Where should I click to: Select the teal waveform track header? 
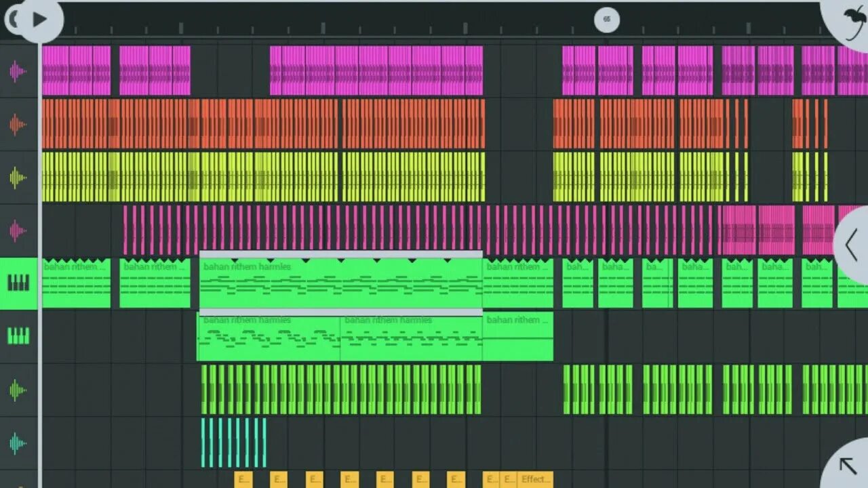coord(18,443)
